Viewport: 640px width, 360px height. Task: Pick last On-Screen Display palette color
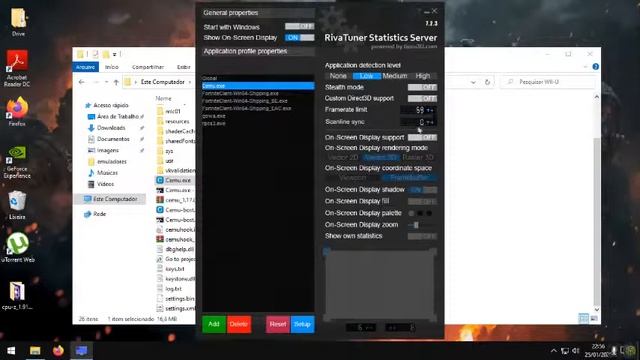coord(429,213)
